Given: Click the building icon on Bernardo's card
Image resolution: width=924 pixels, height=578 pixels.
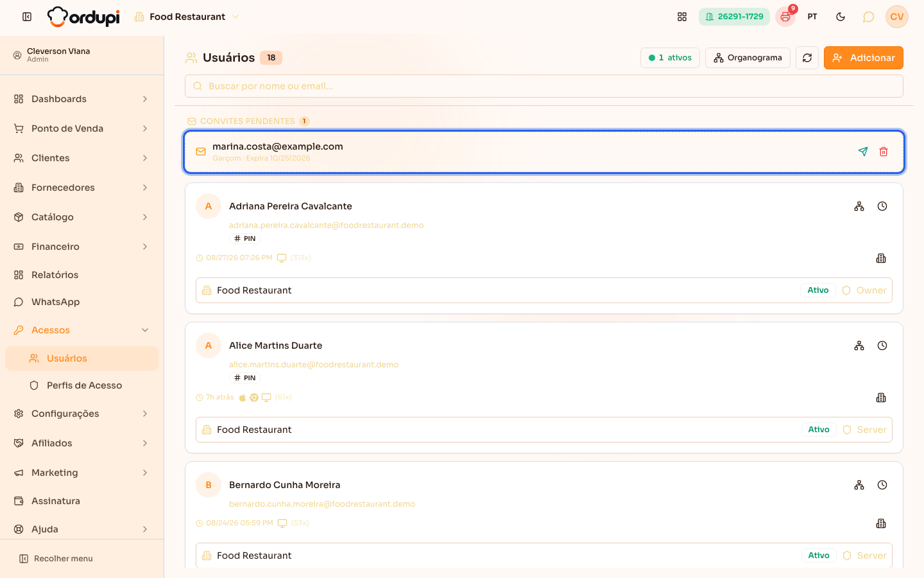Looking at the screenshot, I should point(881,523).
